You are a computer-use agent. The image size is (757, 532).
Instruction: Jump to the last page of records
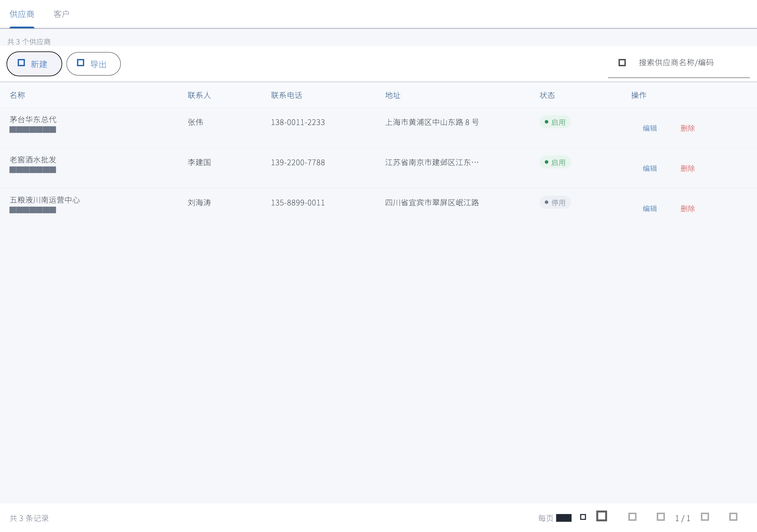coord(733,517)
